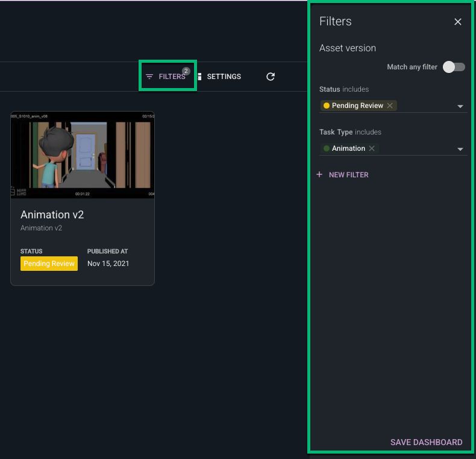
Task: Close the Filters panel with the X
Action: [x=458, y=22]
